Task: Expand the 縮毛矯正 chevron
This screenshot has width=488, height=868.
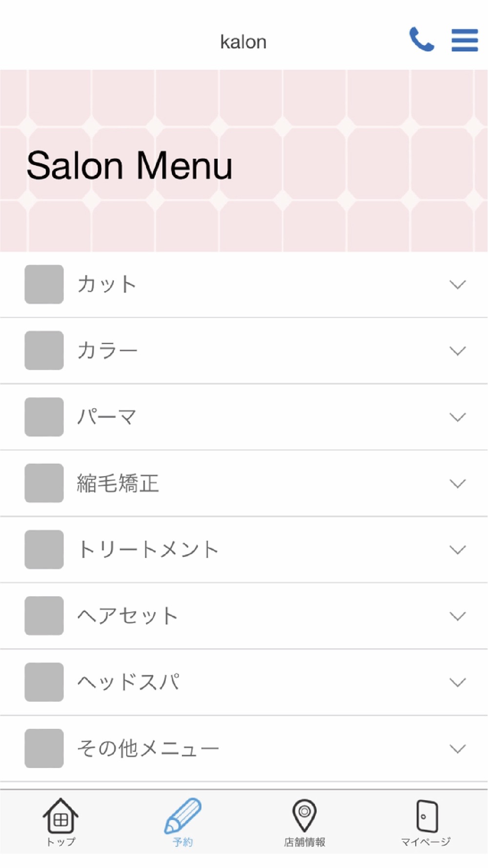Action: tap(457, 484)
